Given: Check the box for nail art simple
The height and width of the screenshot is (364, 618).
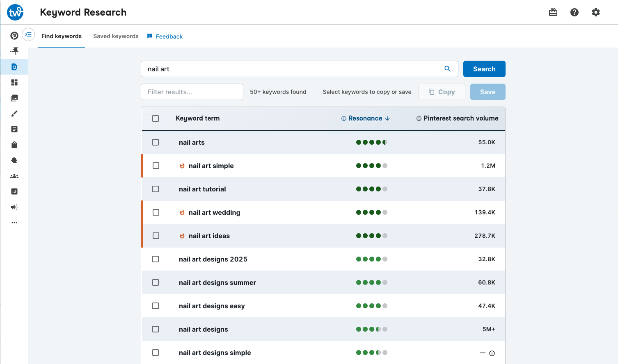Looking at the screenshot, I should click(x=156, y=166).
